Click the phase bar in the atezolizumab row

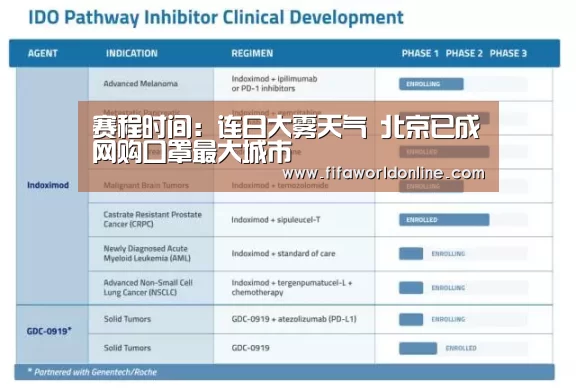(x=411, y=319)
